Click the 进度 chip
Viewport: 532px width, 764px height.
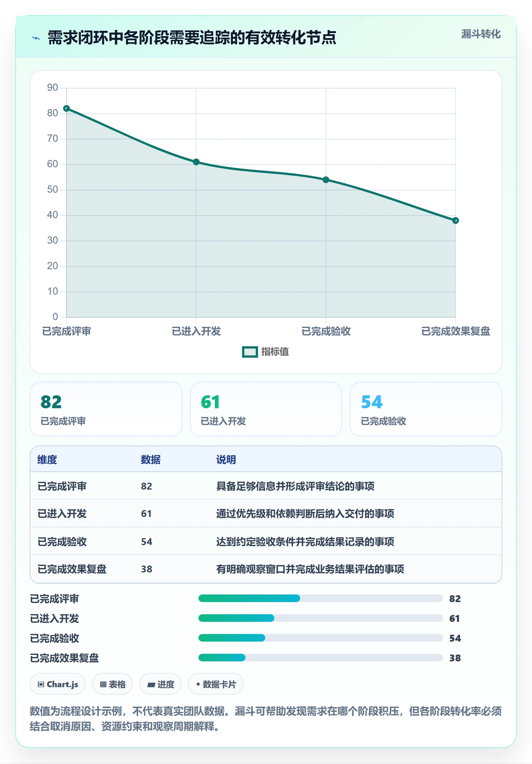[x=160, y=684]
